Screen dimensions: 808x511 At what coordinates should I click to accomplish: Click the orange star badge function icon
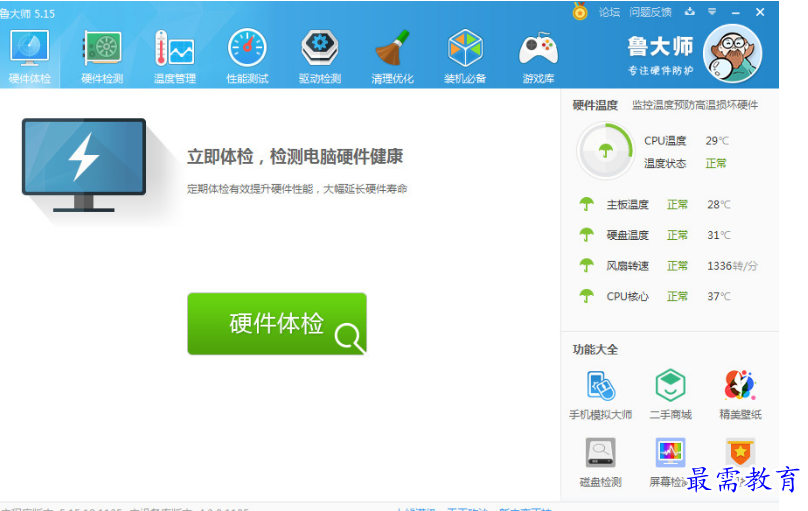740,453
